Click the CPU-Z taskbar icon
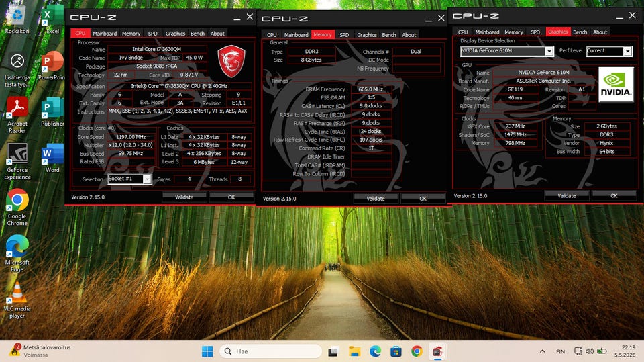Image resolution: width=644 pixels, height=362 pixels. 437,351
